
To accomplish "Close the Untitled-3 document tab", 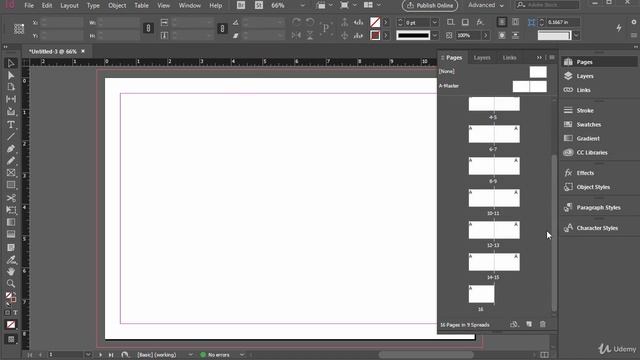I will tap(83, 51).
